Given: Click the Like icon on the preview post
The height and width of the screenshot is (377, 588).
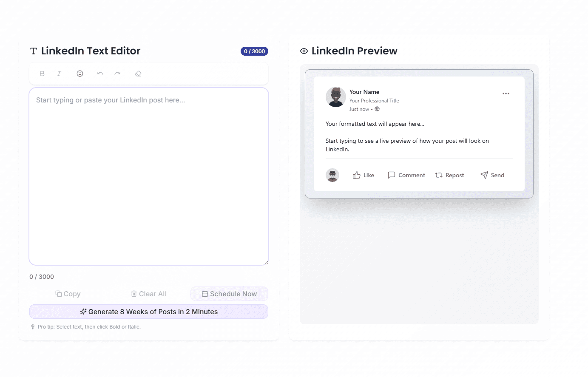Looking at the screenshot, I should 357,175.
